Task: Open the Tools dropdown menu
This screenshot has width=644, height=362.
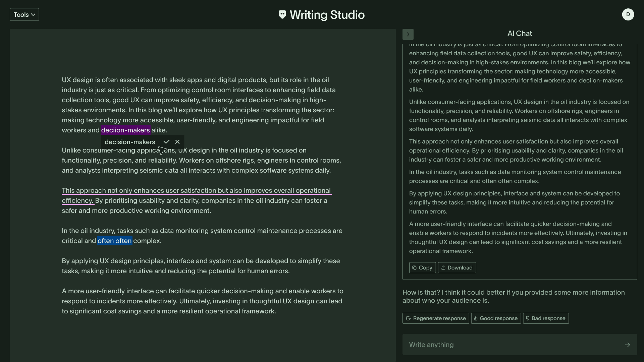Action: tap(24, 14)
